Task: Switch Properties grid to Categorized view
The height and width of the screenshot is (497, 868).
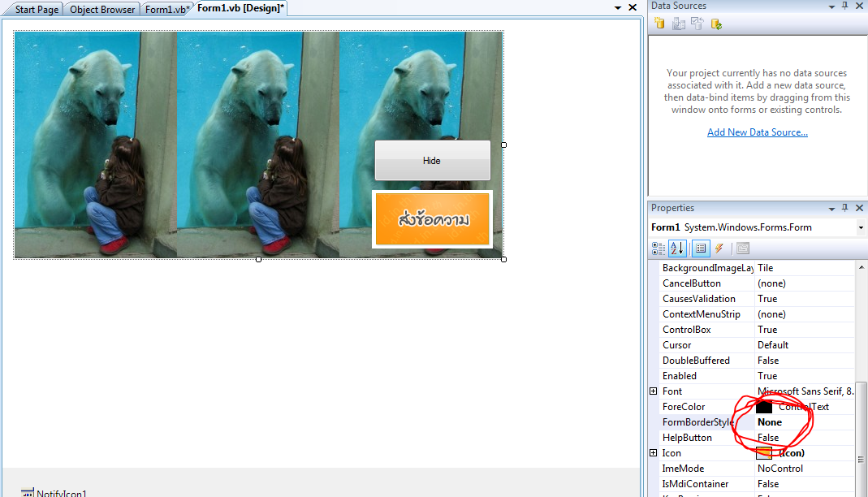Action: pyautogui.click(x=659, y=248)
